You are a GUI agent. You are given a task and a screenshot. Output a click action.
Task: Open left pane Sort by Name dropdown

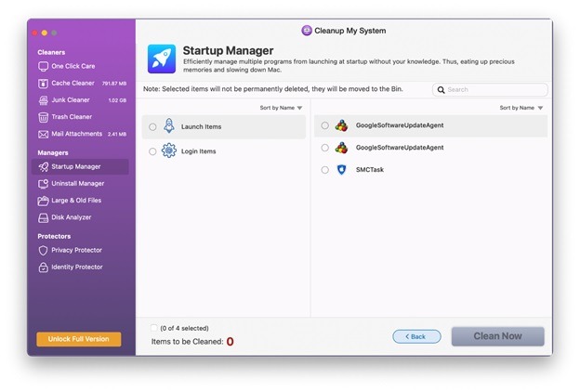coord(281,108)
